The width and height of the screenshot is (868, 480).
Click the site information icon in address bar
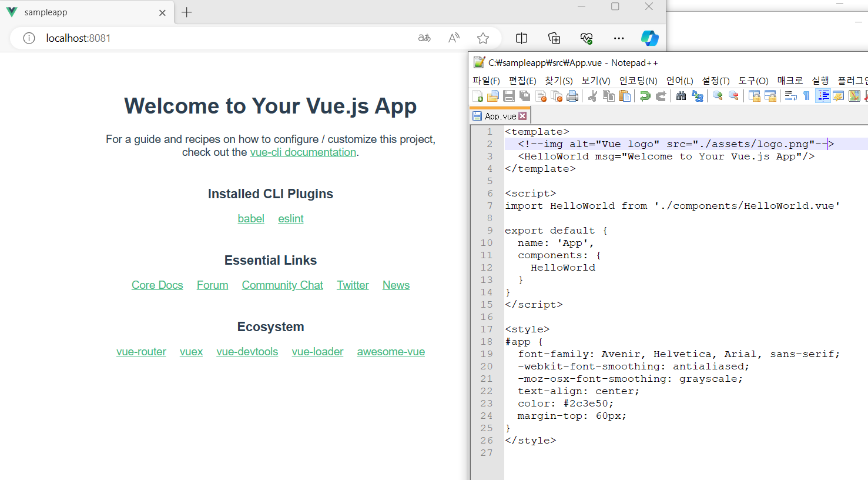(x=29, y=38)
